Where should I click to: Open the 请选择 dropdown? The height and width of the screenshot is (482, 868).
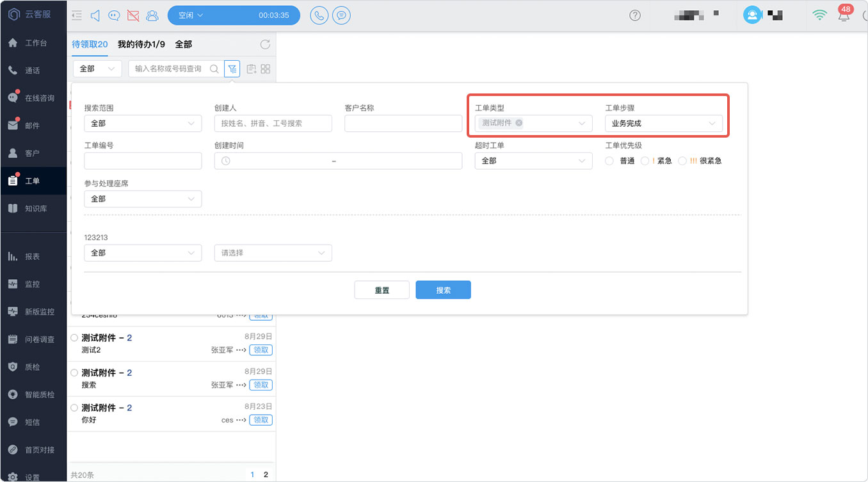(x=273, y=253)
